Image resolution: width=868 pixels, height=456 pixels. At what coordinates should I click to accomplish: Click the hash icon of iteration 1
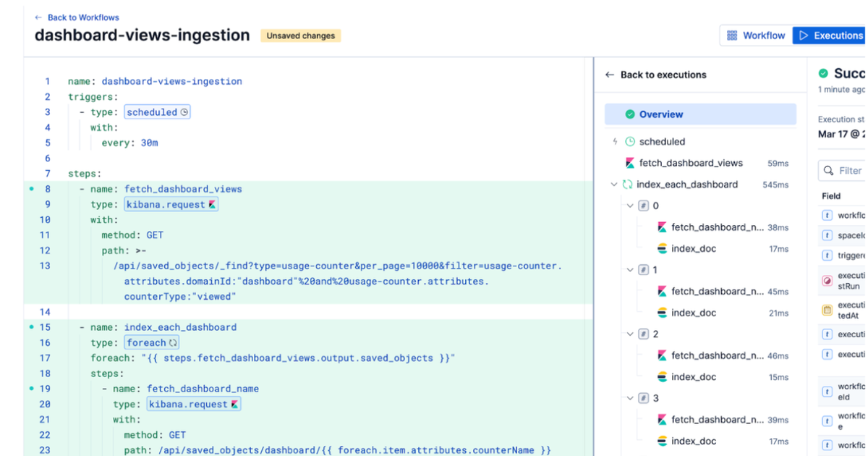[643, 270]
